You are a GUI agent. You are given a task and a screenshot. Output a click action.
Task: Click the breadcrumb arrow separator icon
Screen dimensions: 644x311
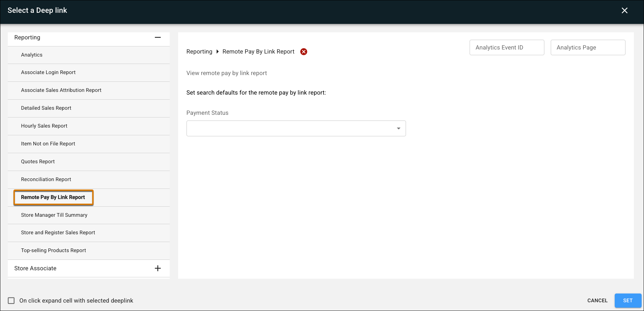point(217,51)
